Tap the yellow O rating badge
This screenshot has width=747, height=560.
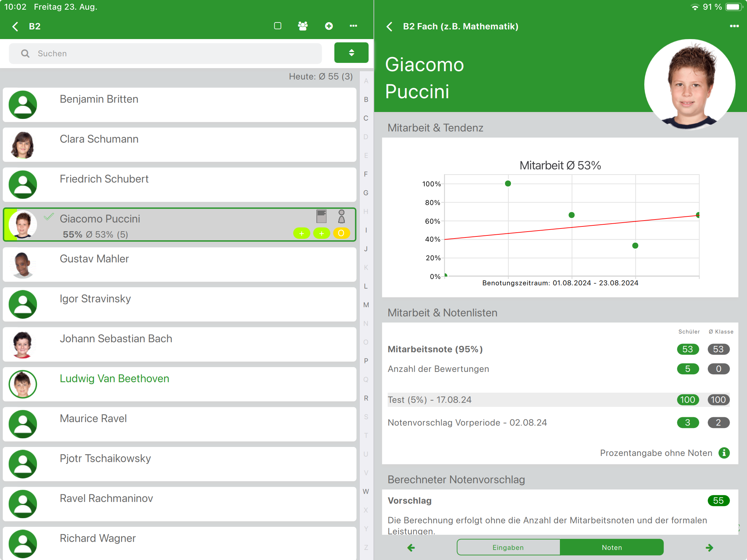coord(341,233)
